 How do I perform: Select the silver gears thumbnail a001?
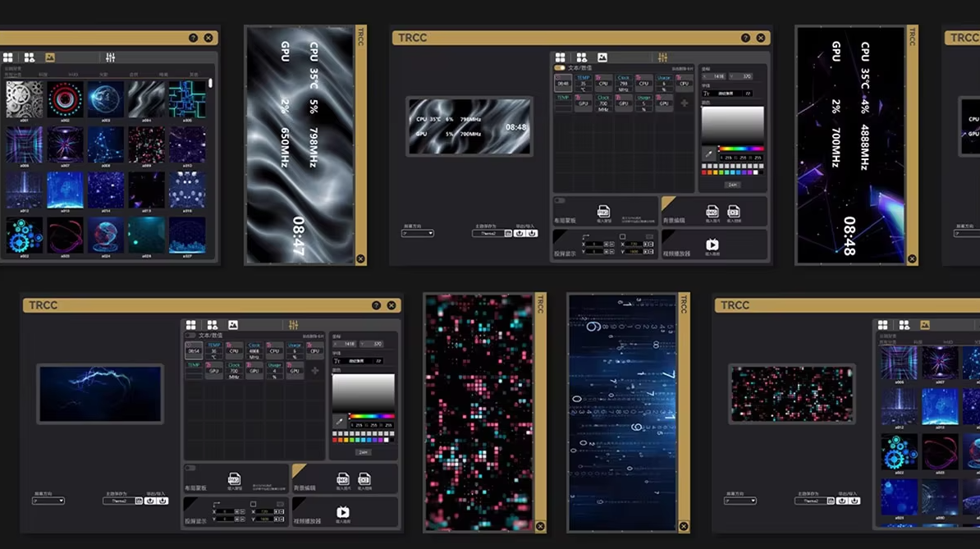coord(24,98)
